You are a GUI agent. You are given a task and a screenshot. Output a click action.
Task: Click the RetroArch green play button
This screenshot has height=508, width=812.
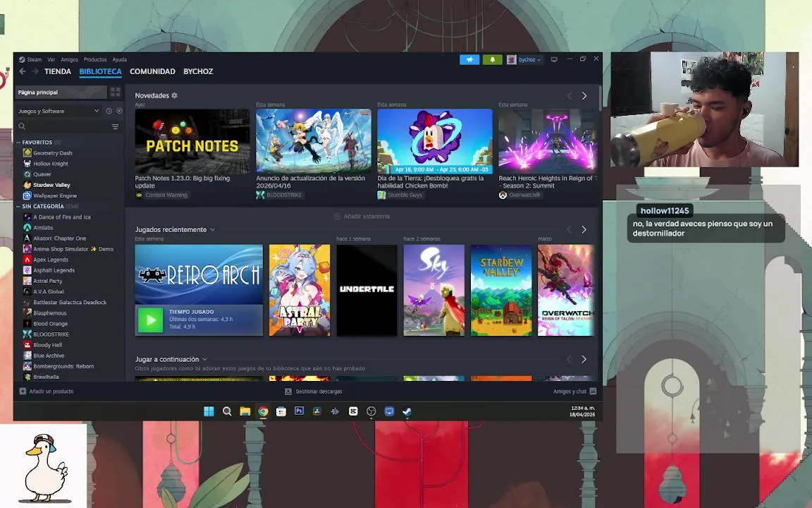coord(151,320)
